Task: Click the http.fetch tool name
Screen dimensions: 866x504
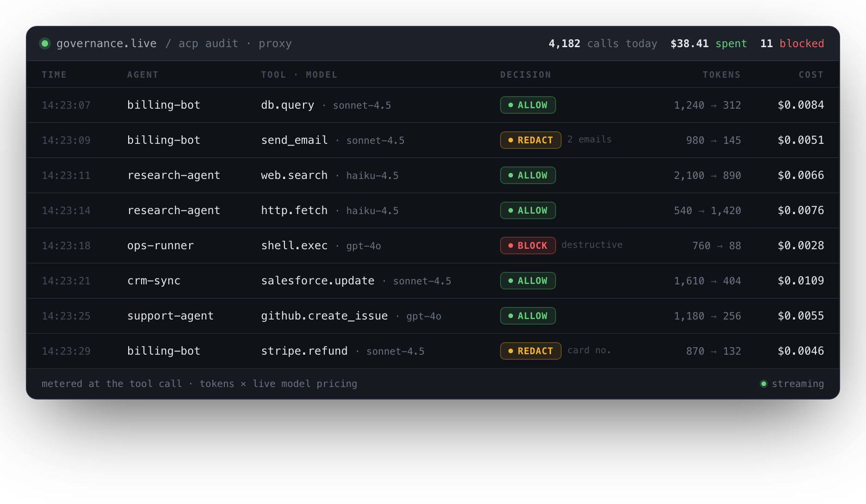Action: pos(294,210)
